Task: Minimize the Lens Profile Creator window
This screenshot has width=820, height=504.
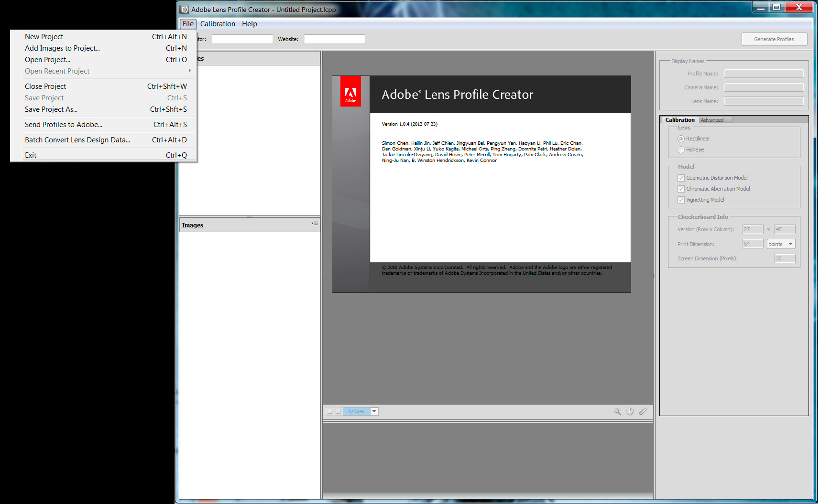Action: (761, 7)
